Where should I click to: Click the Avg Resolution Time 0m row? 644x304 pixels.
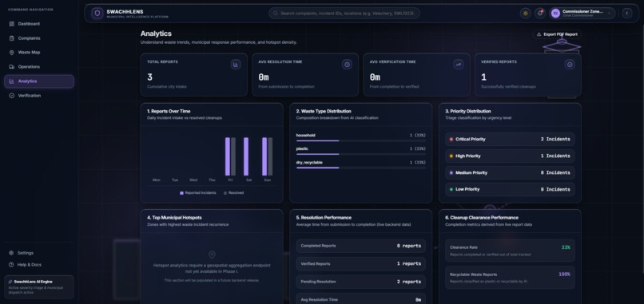[360, 299]
